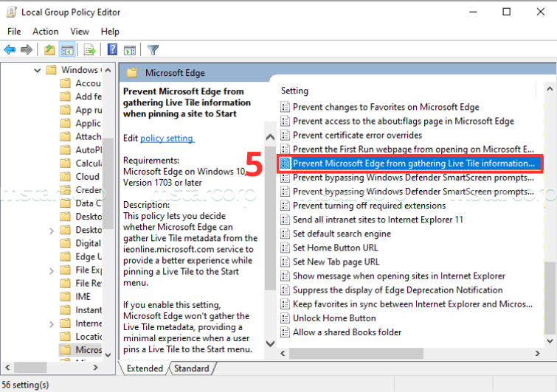Open the File menu
This screenshot has height=392, width=557.
coord(14,32)
